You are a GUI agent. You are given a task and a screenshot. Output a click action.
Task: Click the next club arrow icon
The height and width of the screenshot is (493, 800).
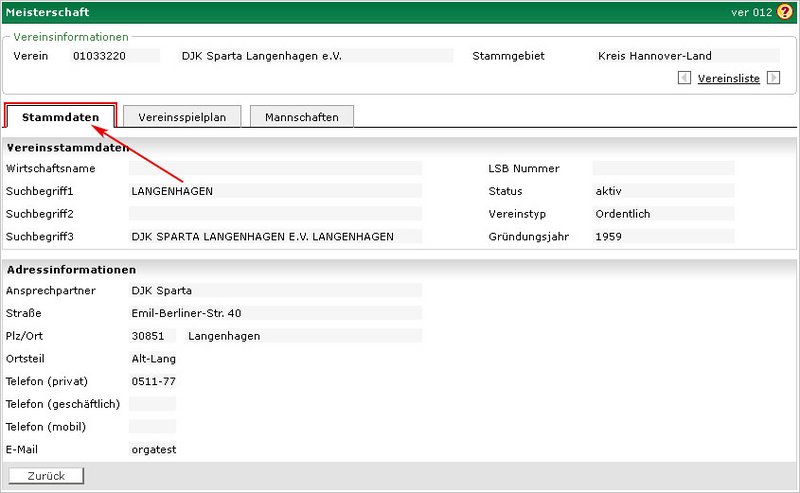coord(773,78)
